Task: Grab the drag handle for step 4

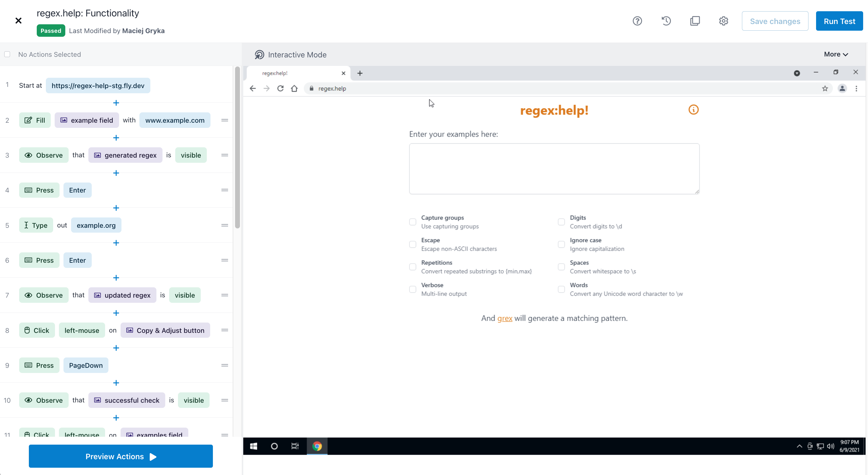Action: 225,190
